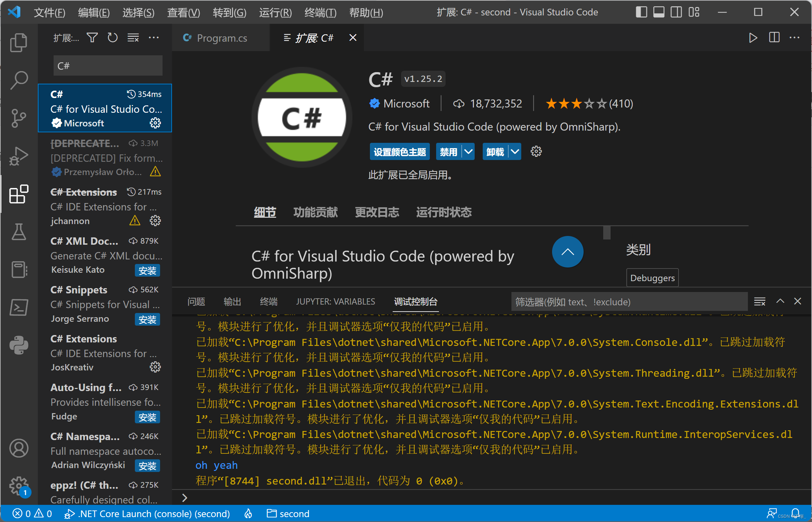Switch to the 运行时状态 tab
812x522 pixels.
444,212
